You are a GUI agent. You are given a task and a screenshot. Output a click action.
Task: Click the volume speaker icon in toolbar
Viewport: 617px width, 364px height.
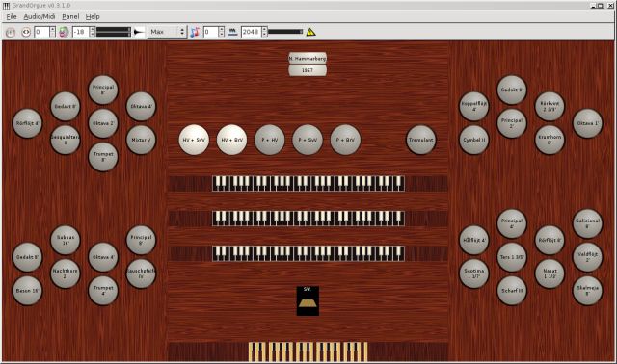coord(64,32)
